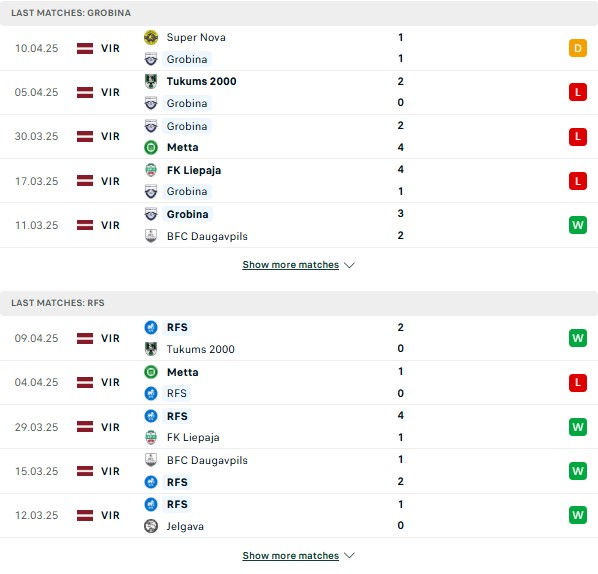Viewport: 598px width, 574px height.
Task: Click the orange D draw result badge
Action: (x=577, y=48)
